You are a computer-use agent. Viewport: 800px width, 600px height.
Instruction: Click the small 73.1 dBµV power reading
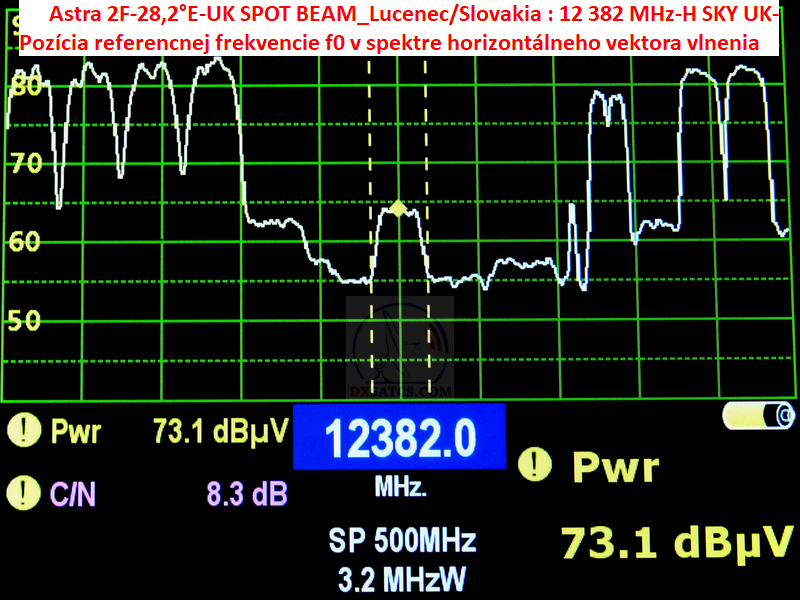(x=220, y=431)
